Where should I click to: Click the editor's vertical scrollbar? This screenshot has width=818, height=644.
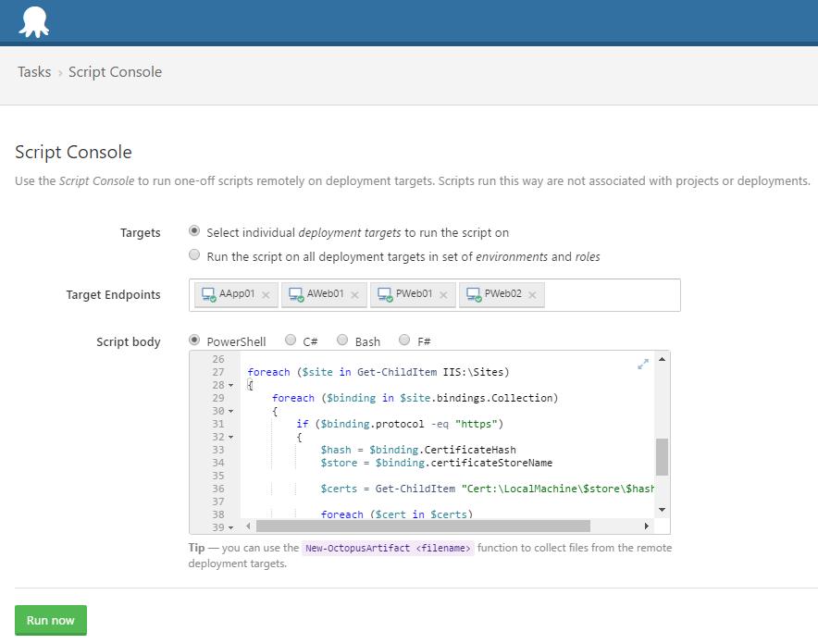click(x=661, y=456)
